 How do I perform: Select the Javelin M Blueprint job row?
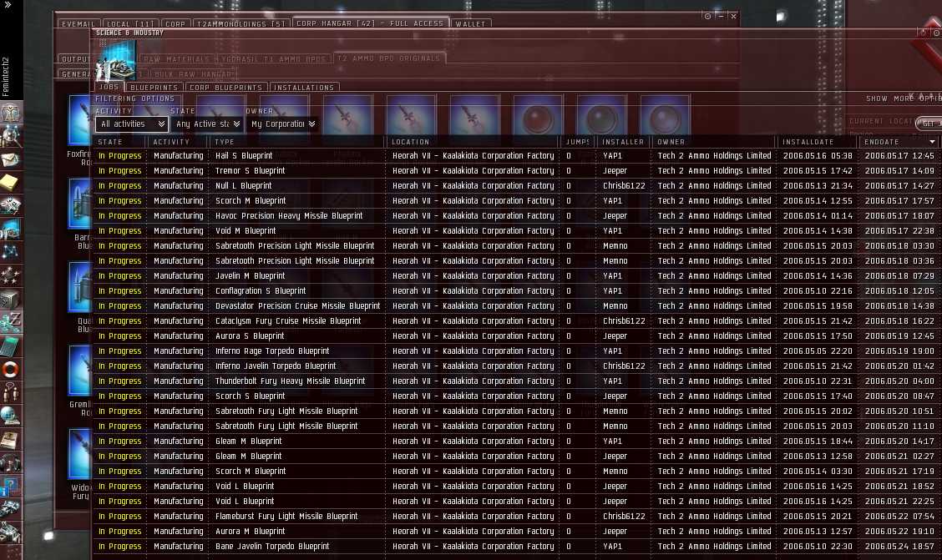pyautogui.click(x=517, y=275)
